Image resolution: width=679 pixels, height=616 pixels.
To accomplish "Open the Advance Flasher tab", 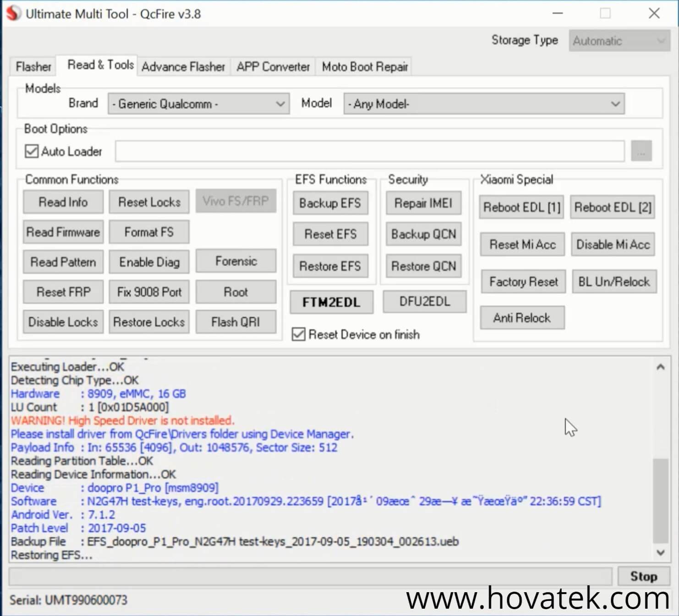I will tap(183, 67).
